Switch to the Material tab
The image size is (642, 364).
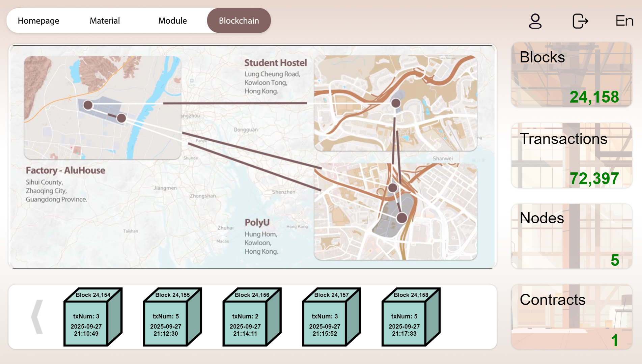[105, 21]
